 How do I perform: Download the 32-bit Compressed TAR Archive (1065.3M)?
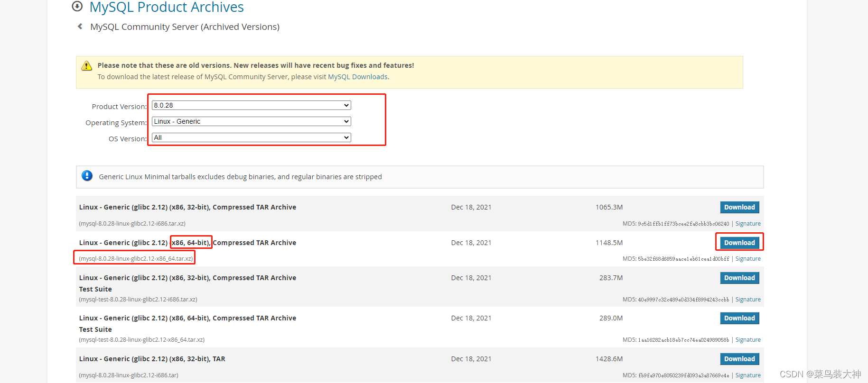739,207
